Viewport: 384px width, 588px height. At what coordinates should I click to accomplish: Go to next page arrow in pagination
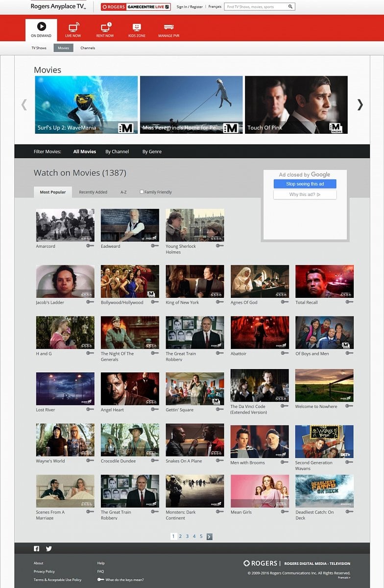pyautogui.click(x=209, y=537)
